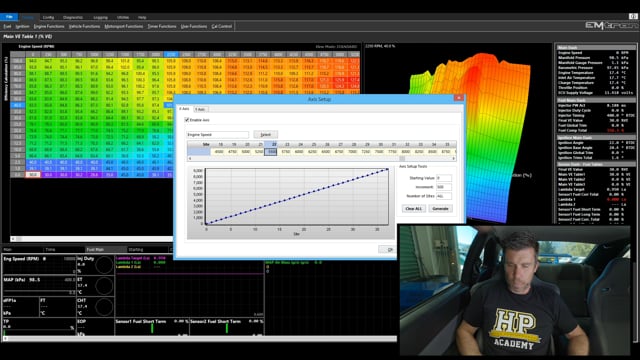The height and width of the screenshot is (360, 640).
Task: Click the Generate button
Action: point(440,209)
